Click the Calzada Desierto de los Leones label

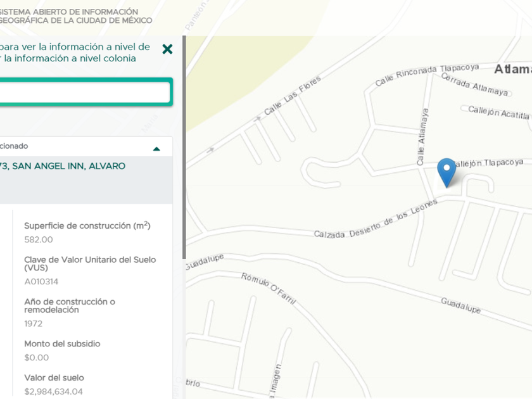(x=376, y=219)
